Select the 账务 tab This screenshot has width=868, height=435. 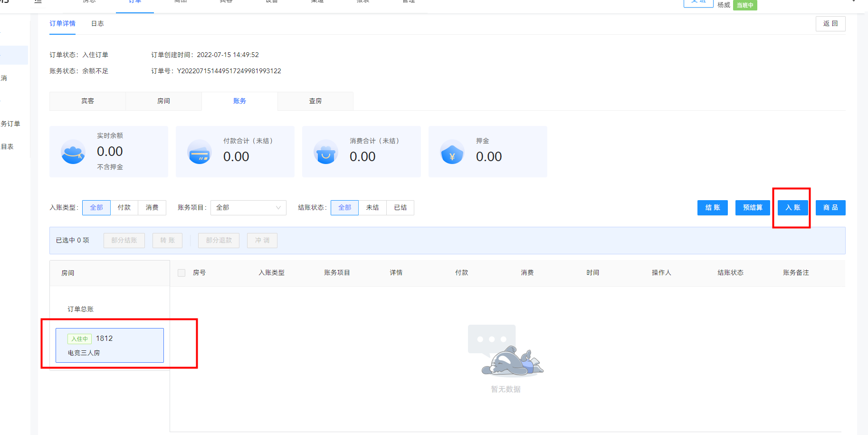[x=239, y=101]
